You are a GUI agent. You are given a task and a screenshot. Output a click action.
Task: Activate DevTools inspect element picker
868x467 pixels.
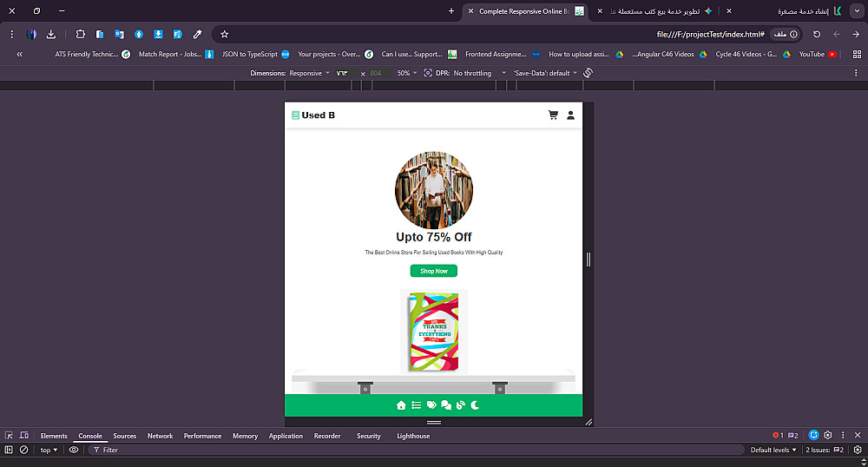(x=9, y=436)
